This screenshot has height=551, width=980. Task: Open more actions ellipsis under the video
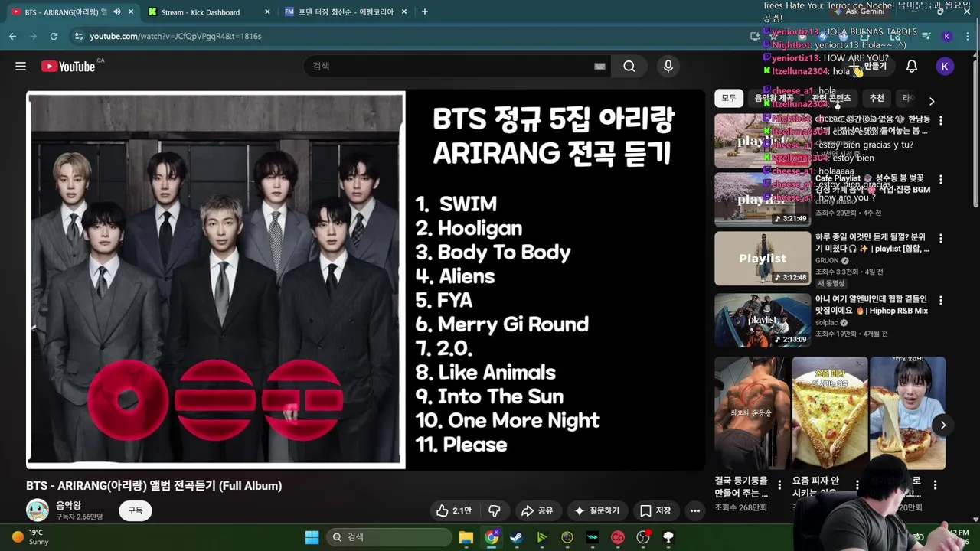pos(695,510)
